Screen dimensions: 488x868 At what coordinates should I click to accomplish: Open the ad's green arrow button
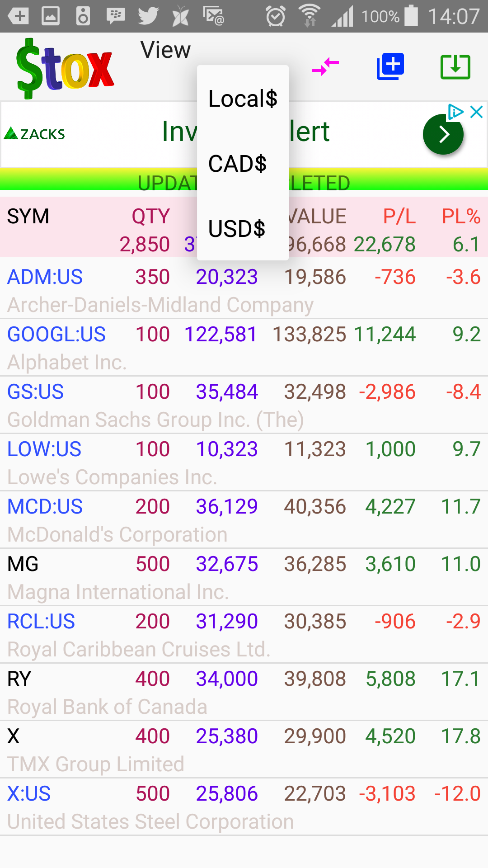(443, 134)
